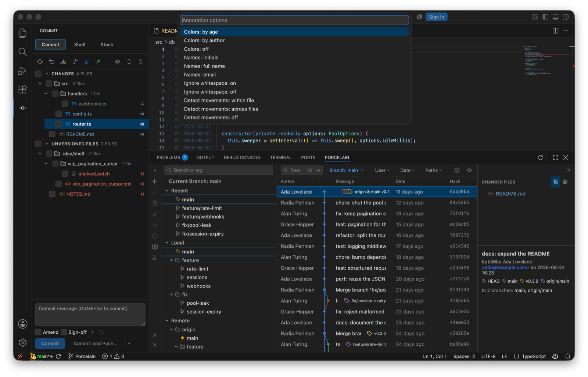Image resolution: width=588 pixels, height=377 pixels.
Task: Toggle the eye view options in Commit toolbar
Action: click(x=117, y=62)
